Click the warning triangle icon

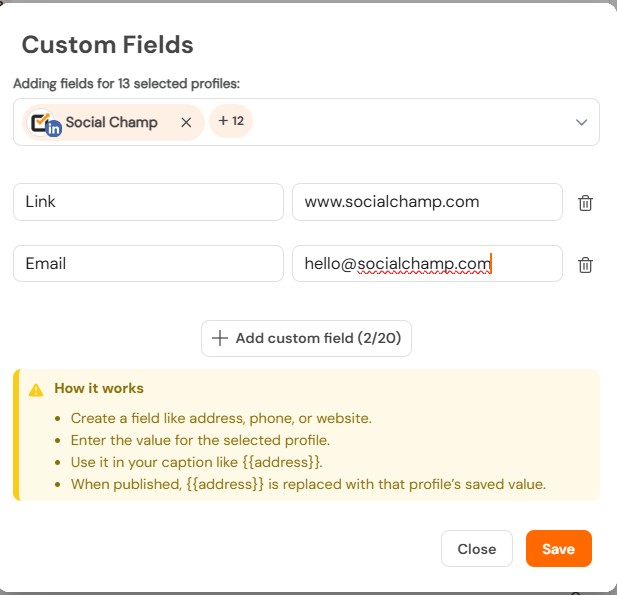36,390
